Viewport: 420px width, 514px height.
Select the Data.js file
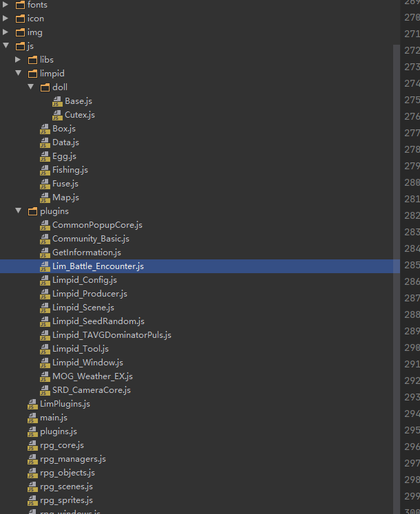tap(65, 142)
